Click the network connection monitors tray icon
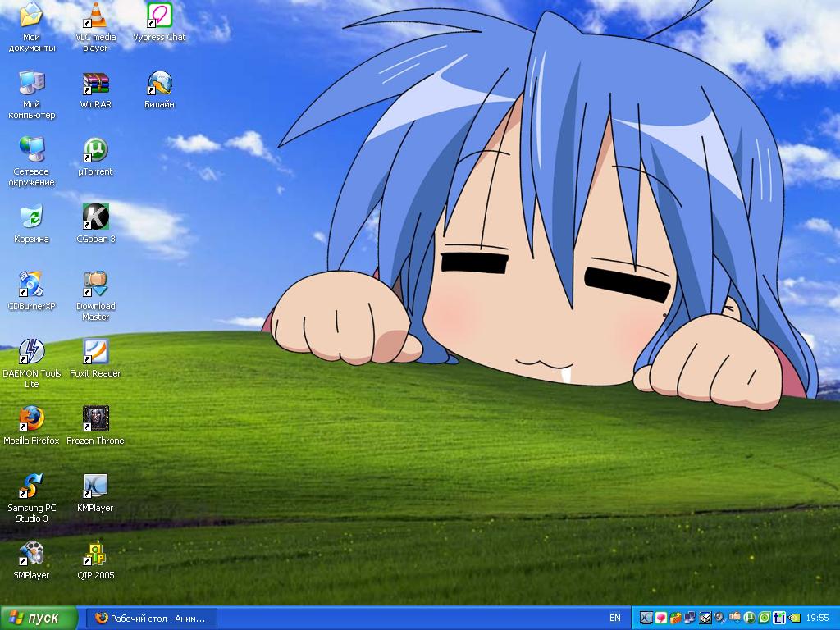Screen dimensions: 840x630 (x=689, y=618)
